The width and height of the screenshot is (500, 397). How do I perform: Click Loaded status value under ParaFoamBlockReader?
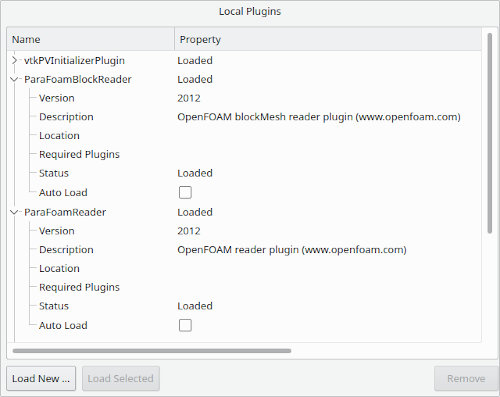(195, 173)
